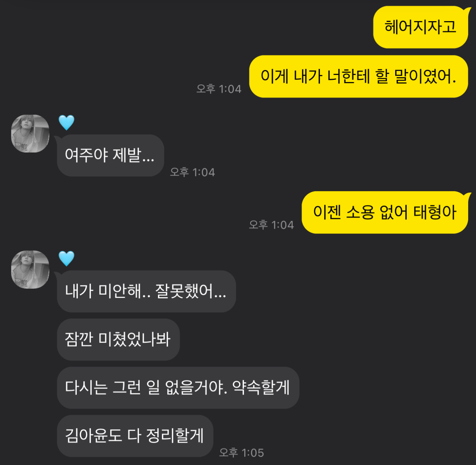
Task: Select the '김아윤도 다 정리할게' message bubble
Action: [135, 436]
